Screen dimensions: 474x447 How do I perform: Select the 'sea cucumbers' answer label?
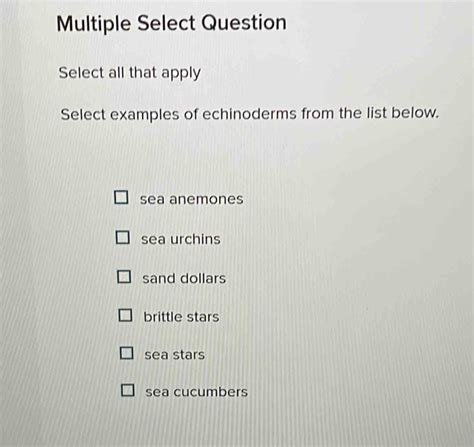pyautogui.click(x=196, y=392)
